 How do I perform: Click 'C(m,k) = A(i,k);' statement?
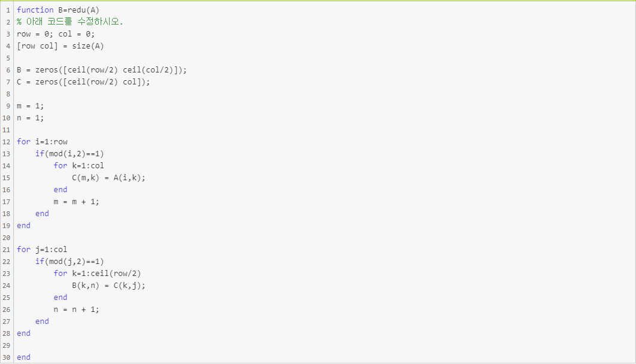coord(109,178)
